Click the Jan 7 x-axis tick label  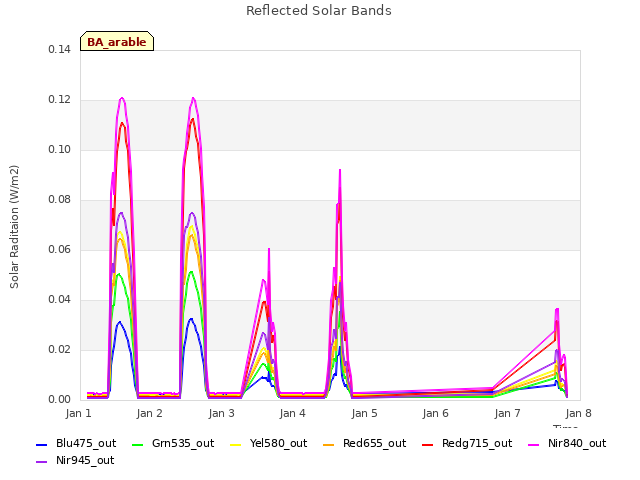(x=507, y=413)
